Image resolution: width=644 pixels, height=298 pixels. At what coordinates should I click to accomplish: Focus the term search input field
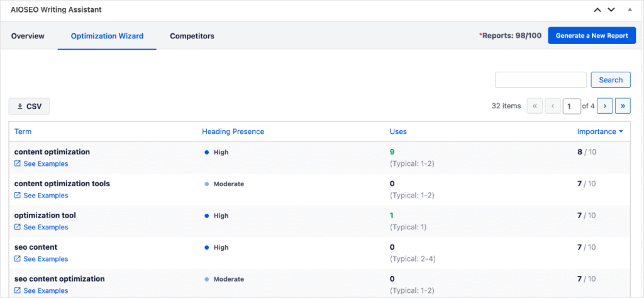click(540, 80)
